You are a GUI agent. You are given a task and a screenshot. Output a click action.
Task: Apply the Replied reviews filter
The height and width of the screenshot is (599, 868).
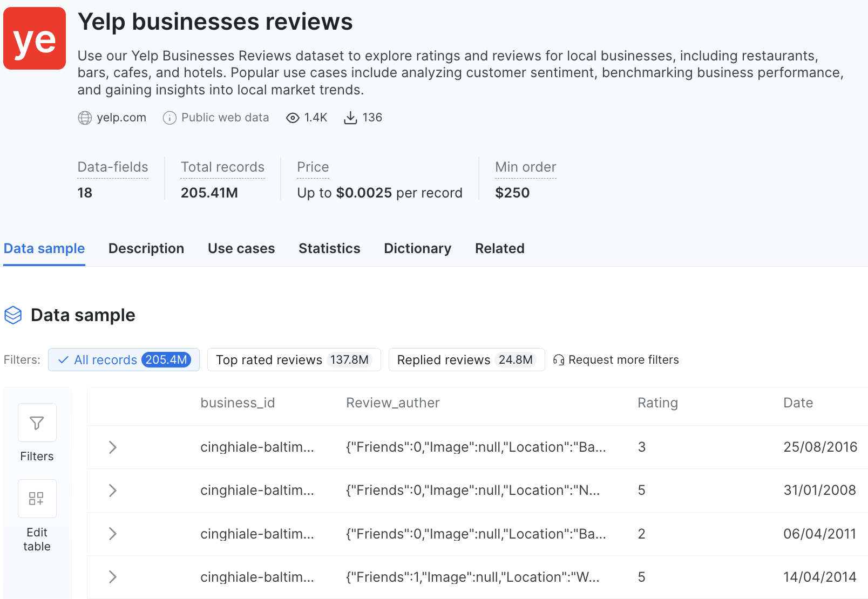coord(467,360)
